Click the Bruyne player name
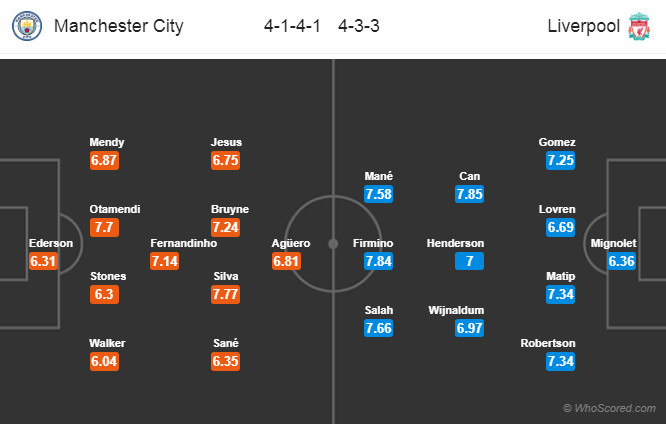 pos(230,209)
